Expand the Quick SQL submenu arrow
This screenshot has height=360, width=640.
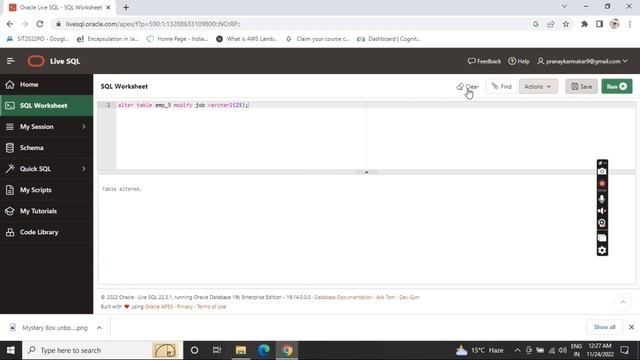84,169
